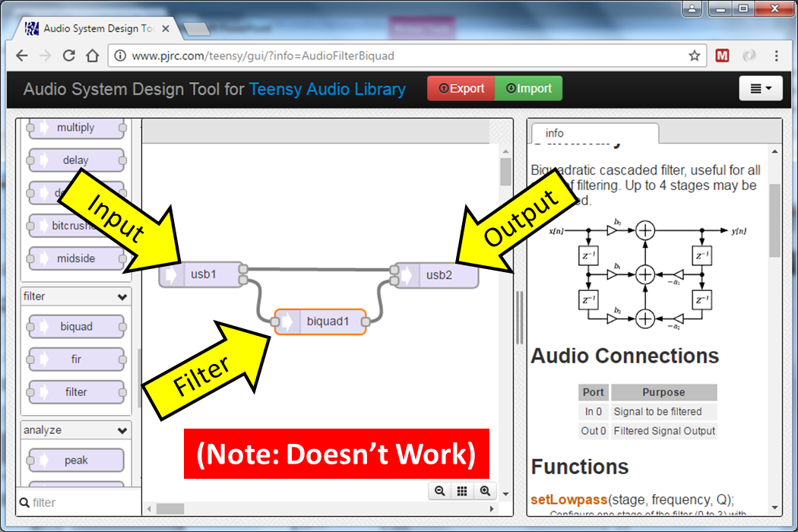
Task: Bookmark page with star icon
Action: pyautogui.click(x=694, y=55)
